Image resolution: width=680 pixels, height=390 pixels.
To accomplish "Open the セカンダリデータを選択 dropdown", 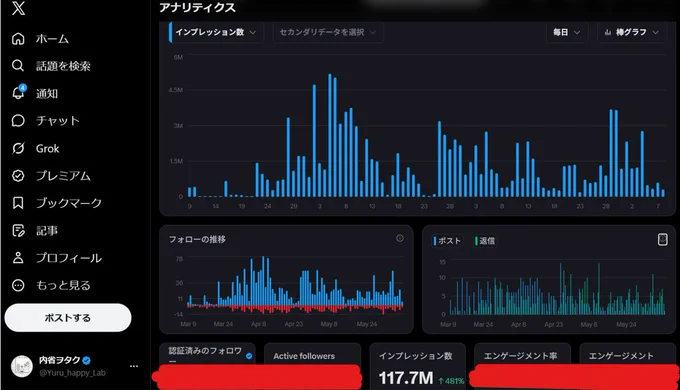I will [327, 33].
